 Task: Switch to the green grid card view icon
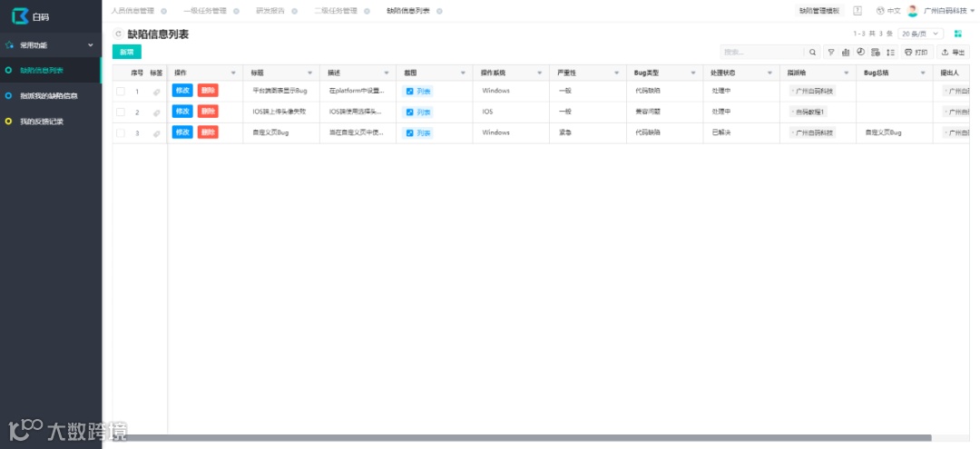click(x=957, y=34)
